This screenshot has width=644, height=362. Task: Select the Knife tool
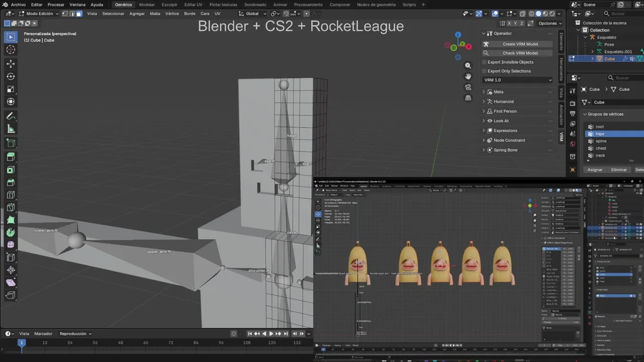click(x=11, y=208)
